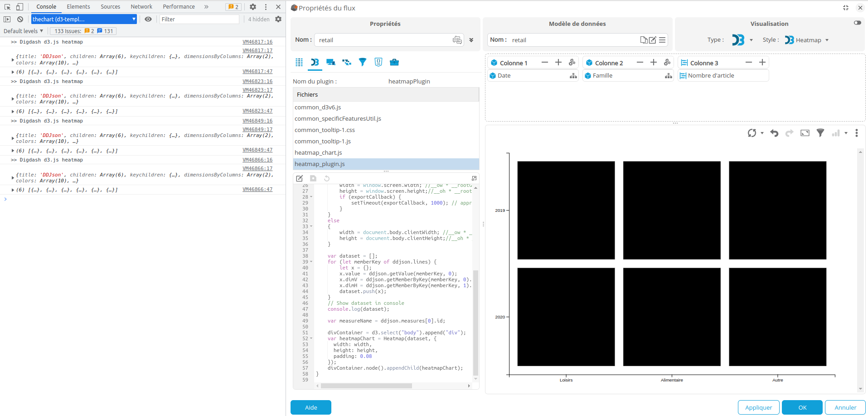Click the code editor horizontal scrollbar
The height and width of the screenshot is (416, 868).
coord(366,386)
